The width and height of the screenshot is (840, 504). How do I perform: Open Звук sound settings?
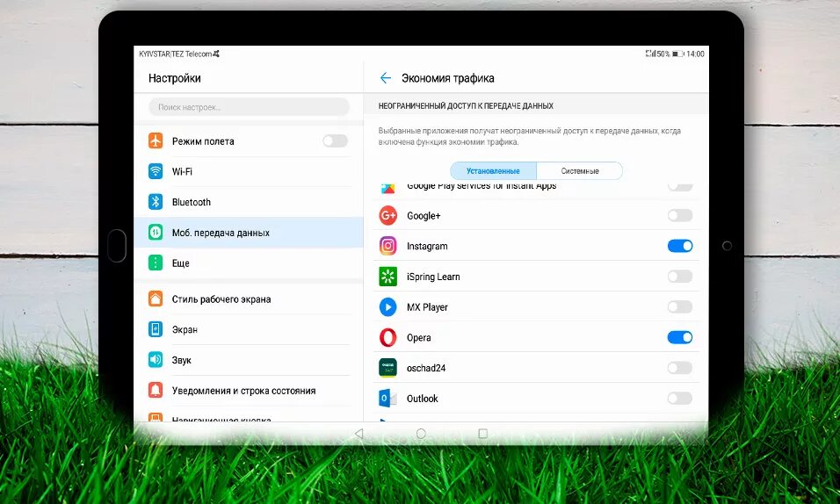249,360
